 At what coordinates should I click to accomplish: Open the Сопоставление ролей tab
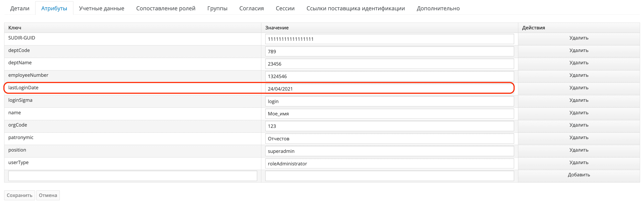tap(166, 8)
